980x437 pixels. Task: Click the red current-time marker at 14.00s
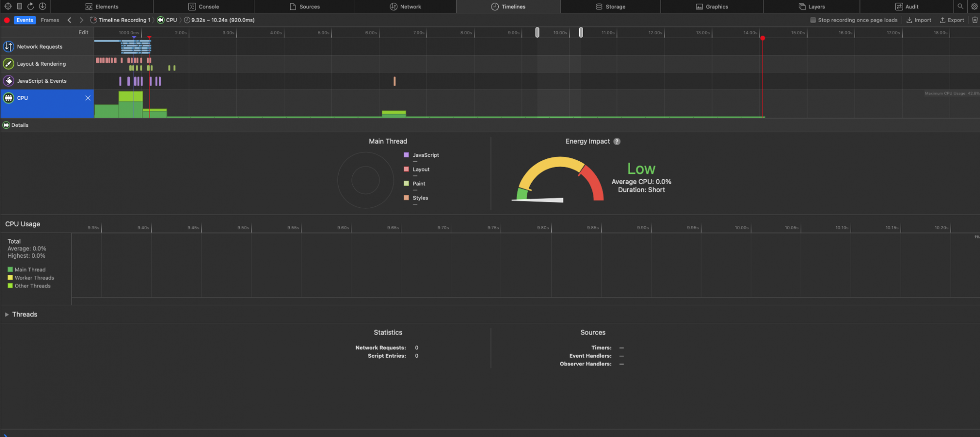click(x=762, y=38)
